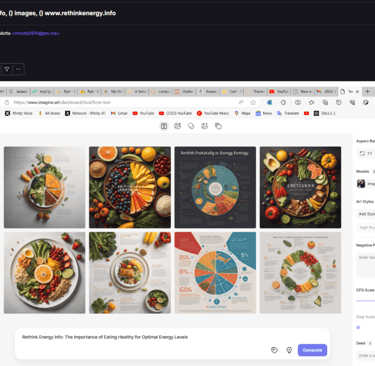Screen dimensions: 375x366
Task: Open the Xfinity Voice bookmark
Action: (x=19, y=113)
